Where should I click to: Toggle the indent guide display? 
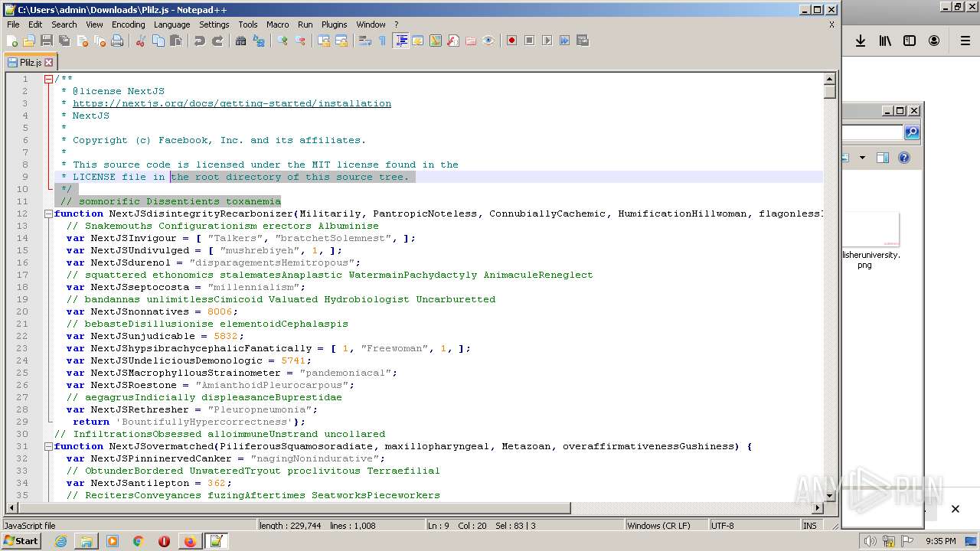tap(400, 41)
